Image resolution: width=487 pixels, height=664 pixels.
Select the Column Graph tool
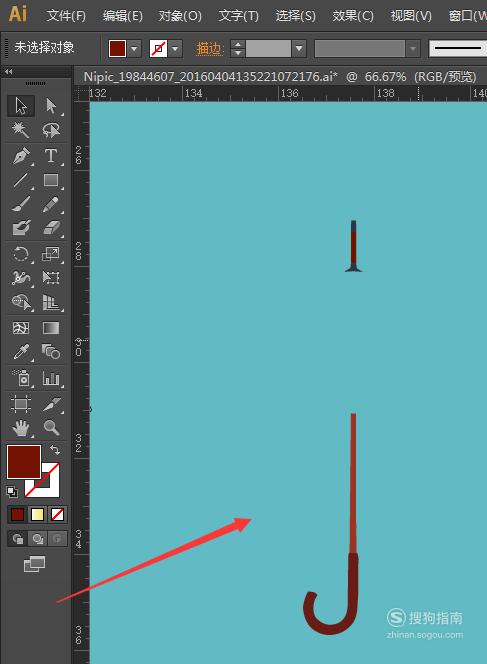tap(51, 378)
